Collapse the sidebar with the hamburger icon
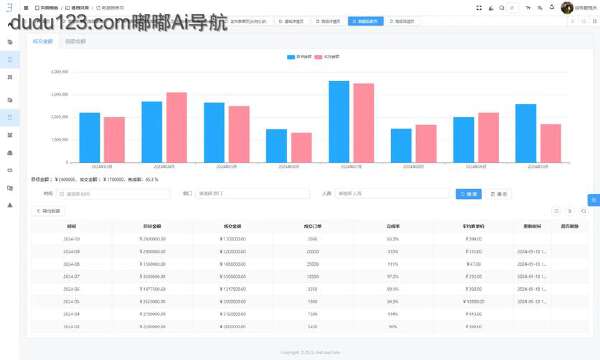600x360 pixels. [x=26, y=8]
